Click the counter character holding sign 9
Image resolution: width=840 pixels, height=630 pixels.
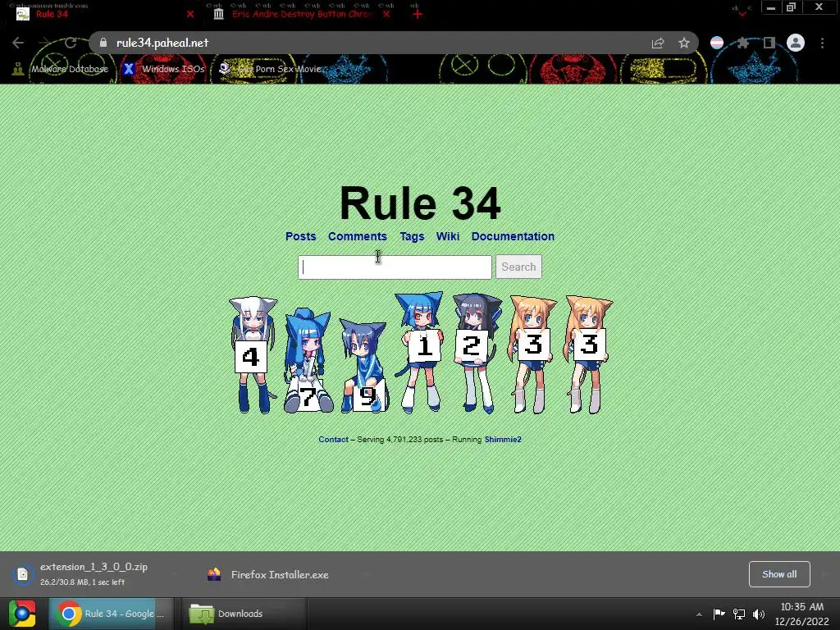[x=364, y=367]
